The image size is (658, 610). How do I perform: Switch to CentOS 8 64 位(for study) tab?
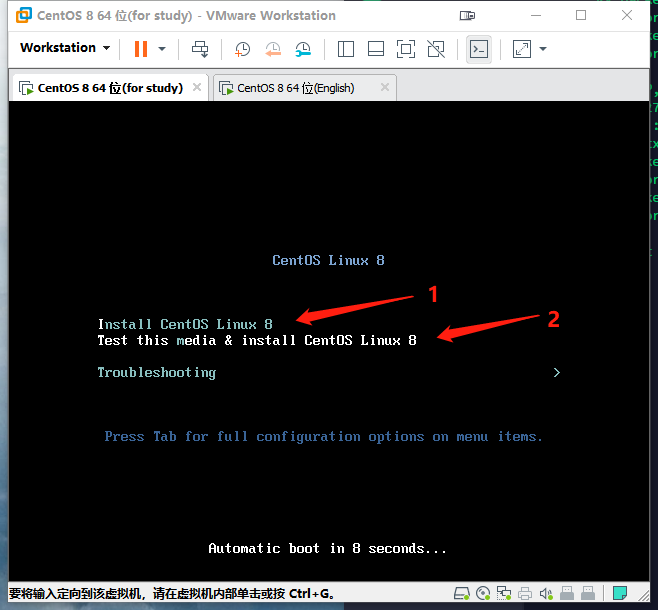[110, 88]
